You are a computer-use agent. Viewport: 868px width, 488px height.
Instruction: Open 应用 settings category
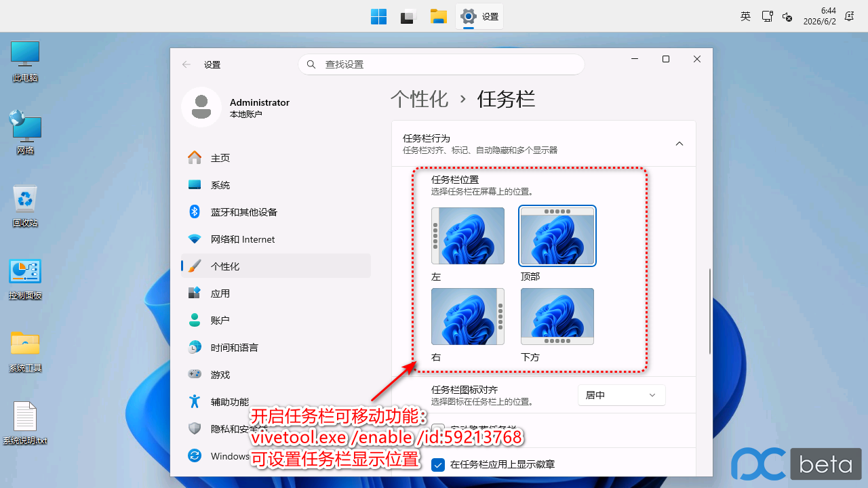(276, 293)
